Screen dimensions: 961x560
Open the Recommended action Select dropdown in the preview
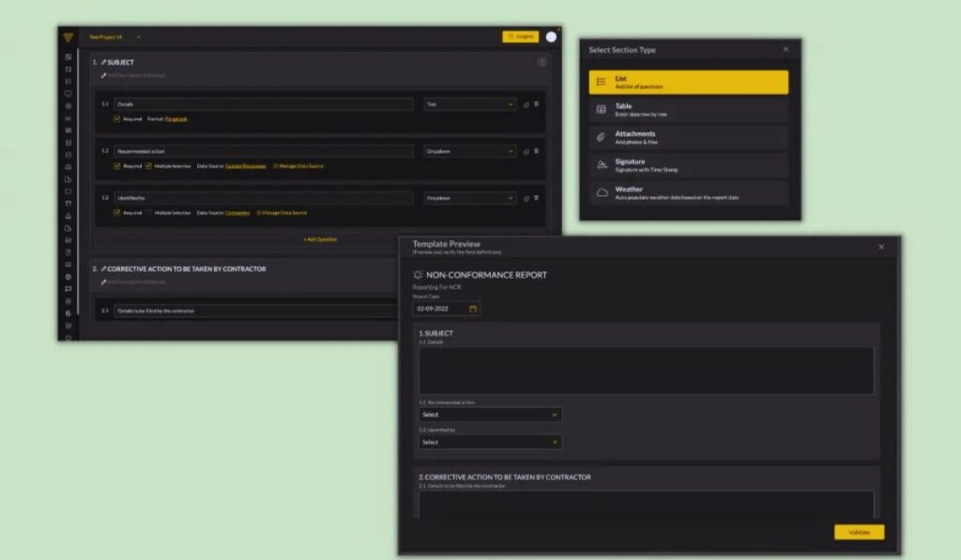click(x=490, y=414)
